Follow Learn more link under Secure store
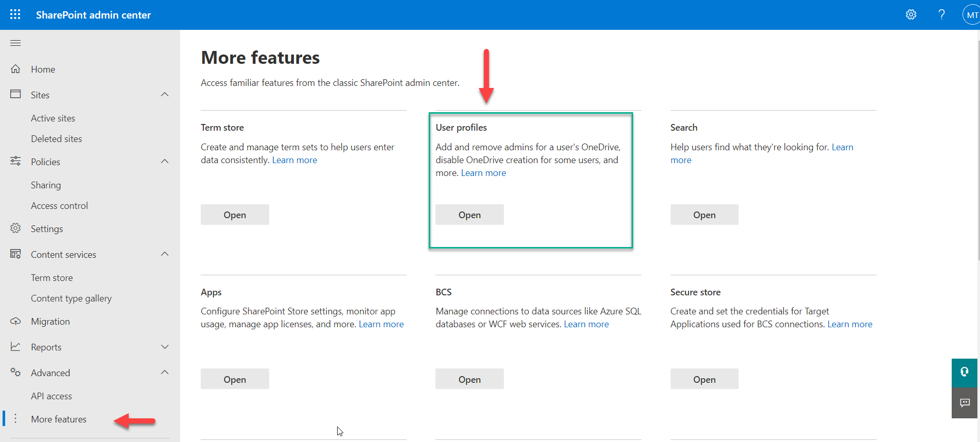This screenshot has width=980, height=442. click(x=850, y=324)
